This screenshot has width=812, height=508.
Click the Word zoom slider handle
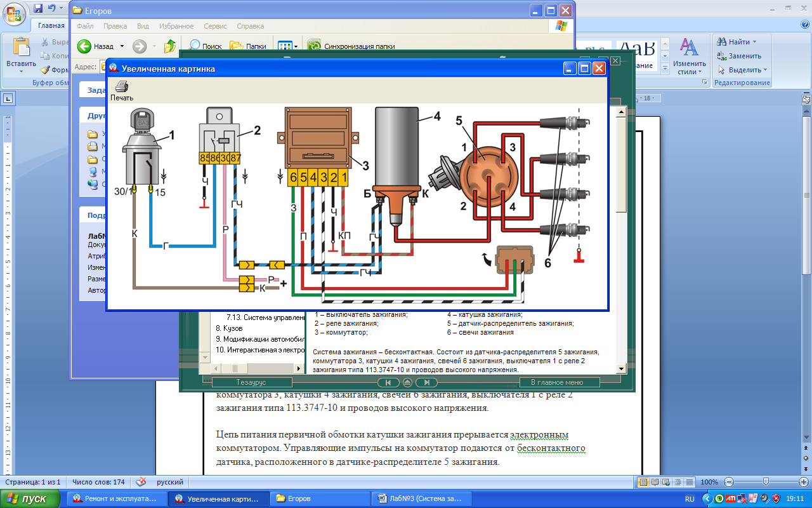click(766, 482)
